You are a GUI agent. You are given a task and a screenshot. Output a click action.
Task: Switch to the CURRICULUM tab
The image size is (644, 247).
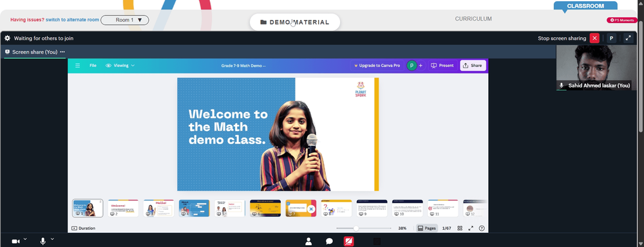(x=473, y=19)
